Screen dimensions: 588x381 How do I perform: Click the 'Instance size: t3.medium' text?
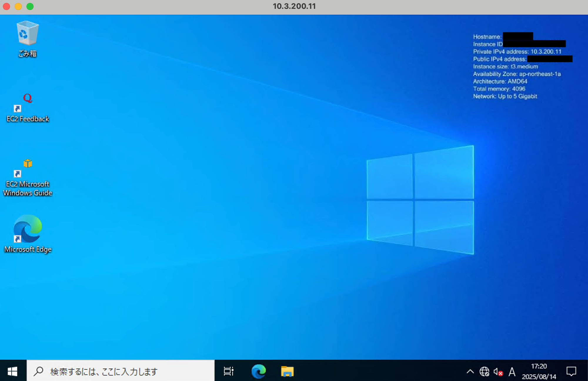coord(505,66)
